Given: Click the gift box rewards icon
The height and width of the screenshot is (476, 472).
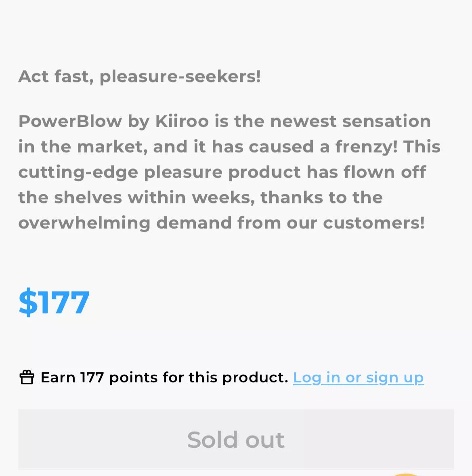Looking at the screenshot, I should [27, 377].
